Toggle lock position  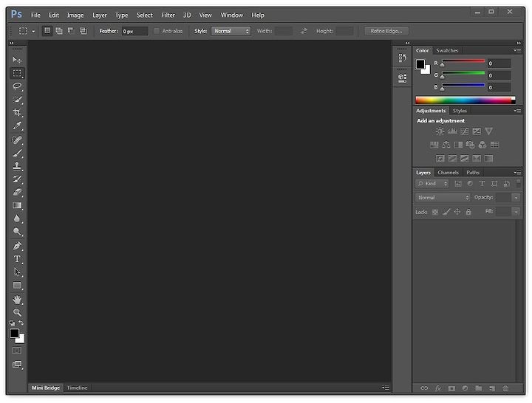coord(457,212)
